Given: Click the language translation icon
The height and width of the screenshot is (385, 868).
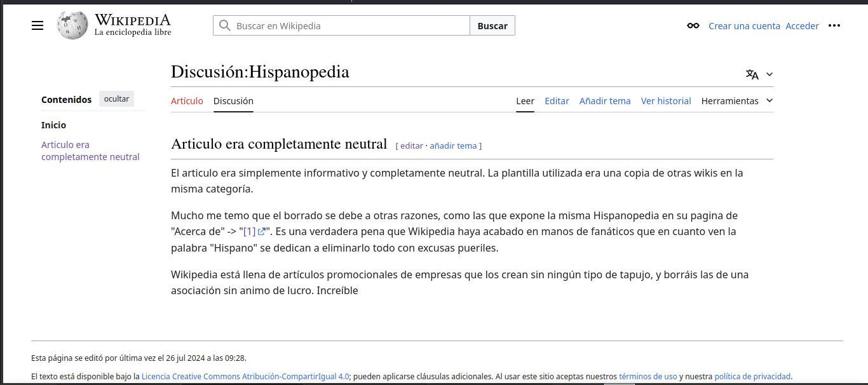Looking at the screenshot, I should point(752,74).
